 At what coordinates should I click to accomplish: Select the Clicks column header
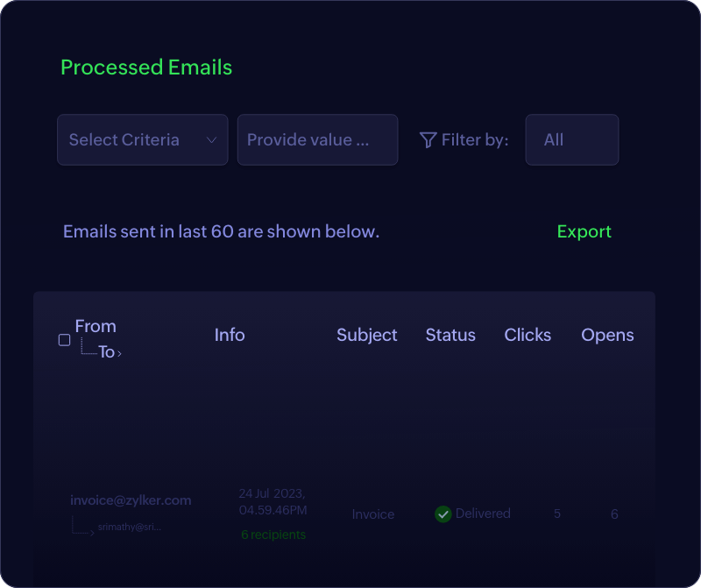tap(528, 335)
